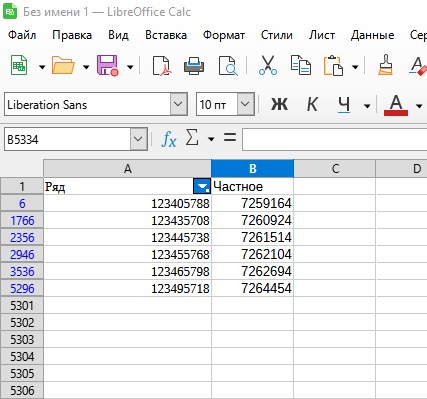Expand the underline style arrow
Screen dimensions: 427x399
pyautogui.click(x=367, y=106)
